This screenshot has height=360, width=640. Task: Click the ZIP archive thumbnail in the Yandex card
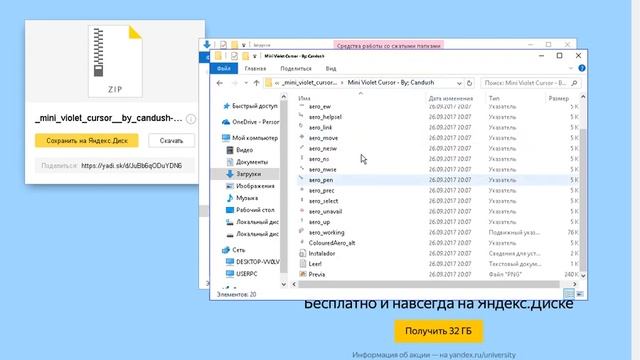point(115,61)
